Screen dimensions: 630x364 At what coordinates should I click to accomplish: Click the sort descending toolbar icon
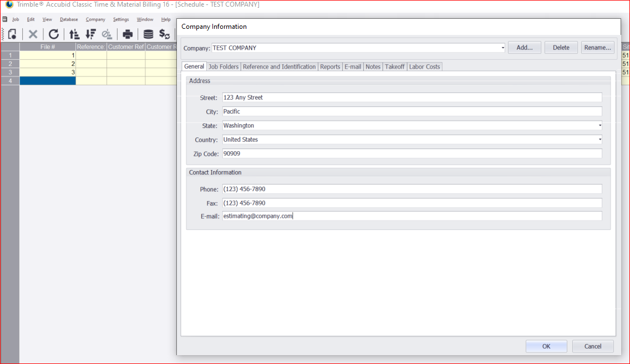click(x=90, y=34)
